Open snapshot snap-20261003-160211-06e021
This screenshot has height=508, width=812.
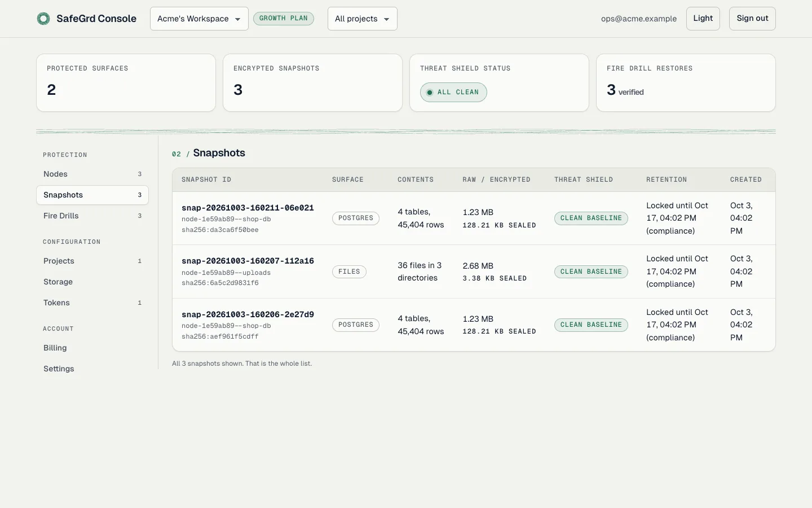coord(248,208)
